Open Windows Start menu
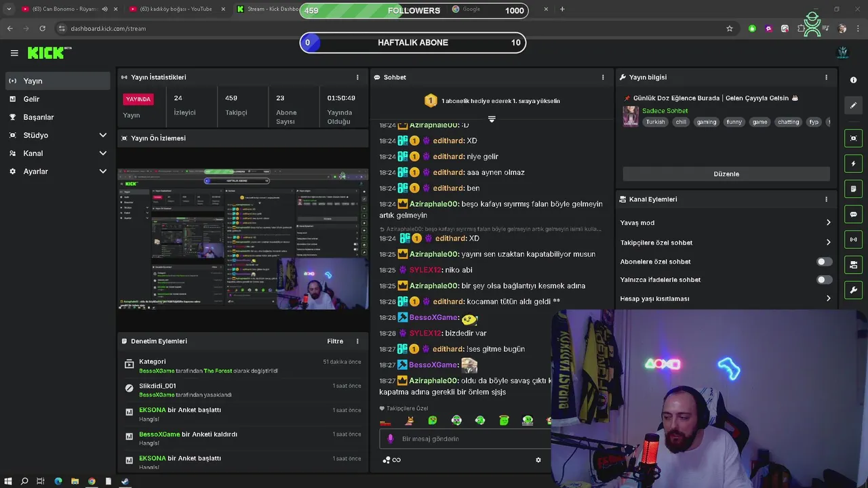Viewport: 868px width, 488px height. coord(8,481)
